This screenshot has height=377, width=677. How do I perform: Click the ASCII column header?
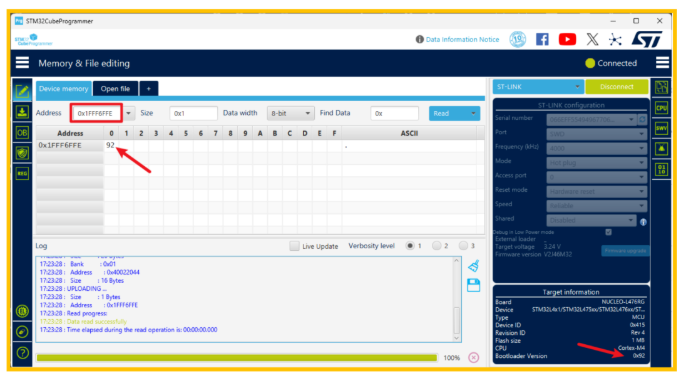point(409,133)
